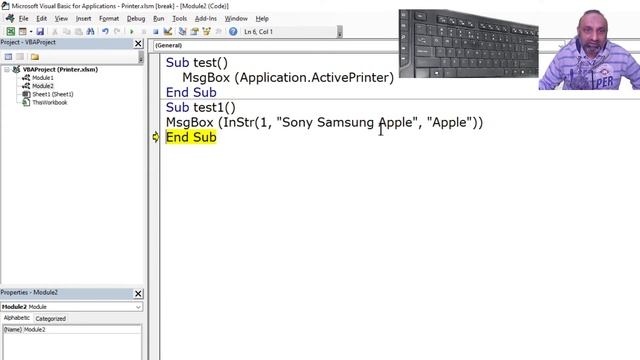The width and height of the screenshot is (640, 360).
Task: Click the toolbar options arrow
Action: 340,32
